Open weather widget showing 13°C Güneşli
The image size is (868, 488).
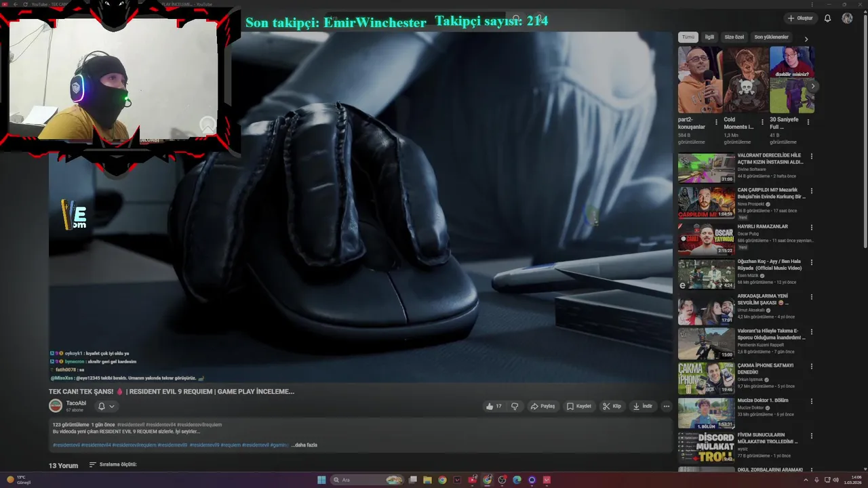point(18,480)
